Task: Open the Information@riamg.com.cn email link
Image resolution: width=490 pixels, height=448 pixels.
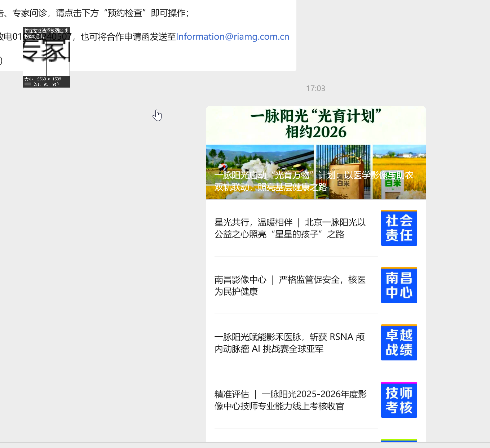Action: click(233, 37)
